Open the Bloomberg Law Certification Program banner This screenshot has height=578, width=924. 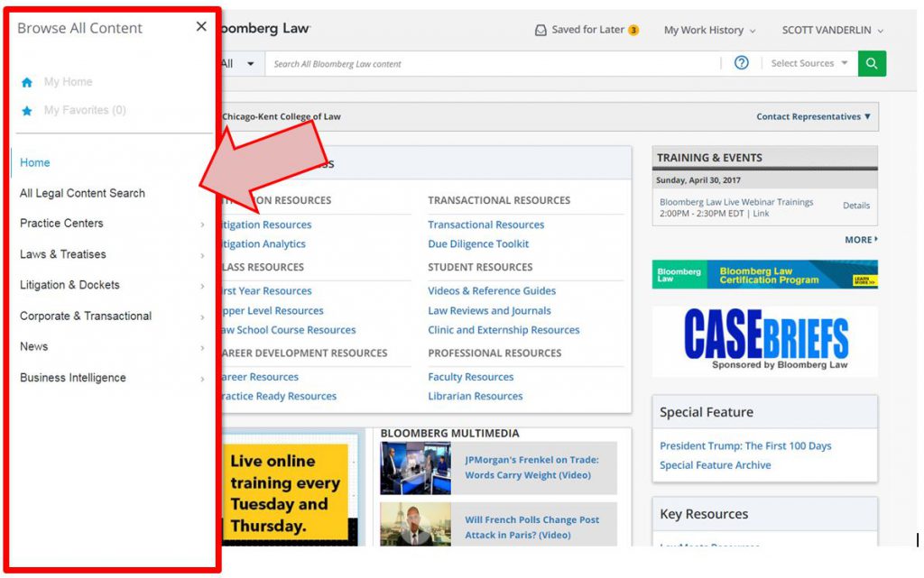point(764,274)
